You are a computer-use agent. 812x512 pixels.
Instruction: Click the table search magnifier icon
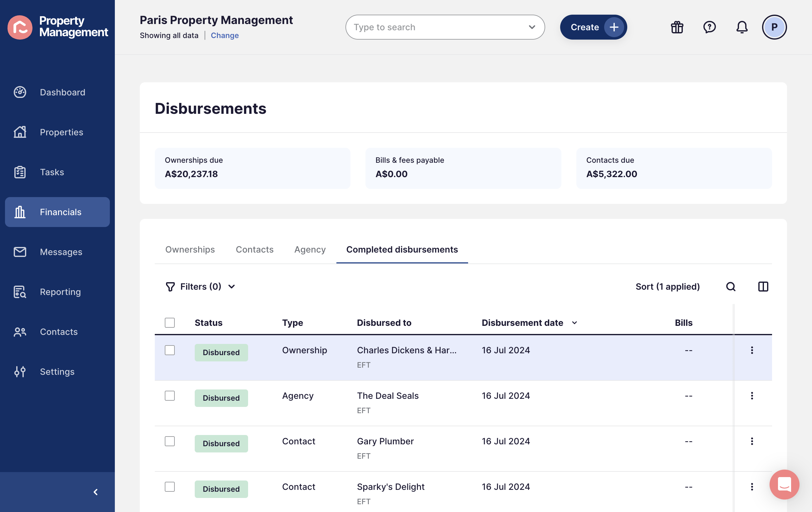pos(731,287)
